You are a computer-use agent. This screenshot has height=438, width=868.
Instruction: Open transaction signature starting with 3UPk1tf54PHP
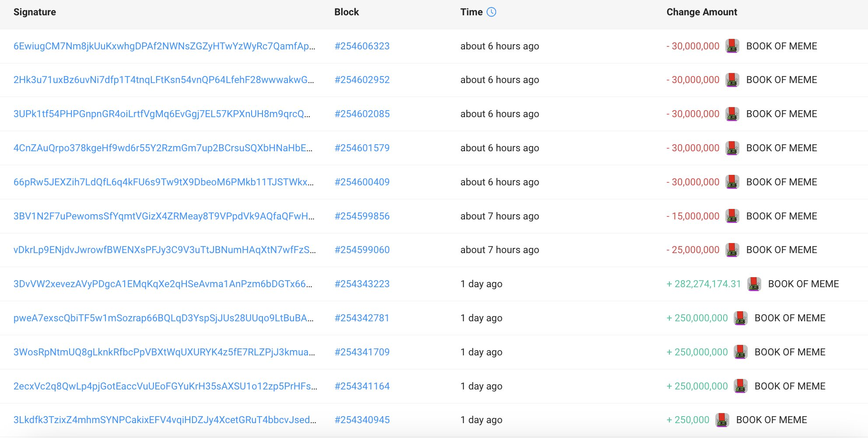click(162, 114)
